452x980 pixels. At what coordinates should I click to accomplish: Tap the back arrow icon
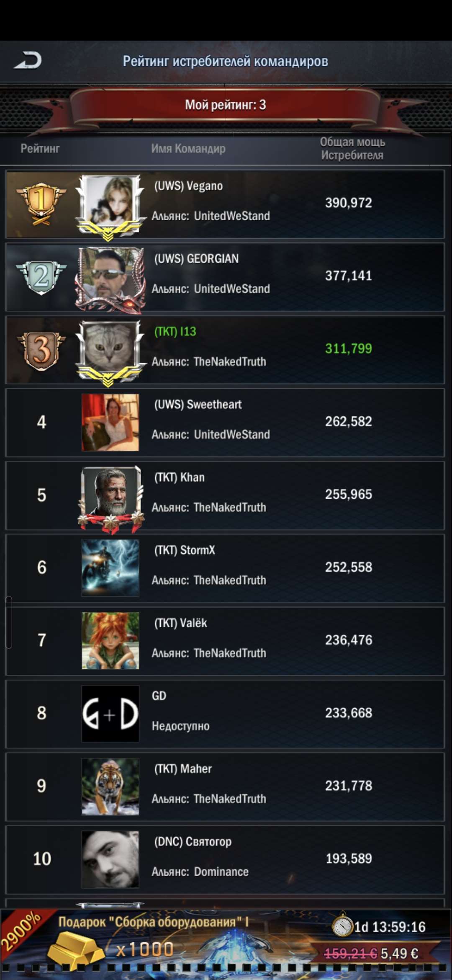28,60
